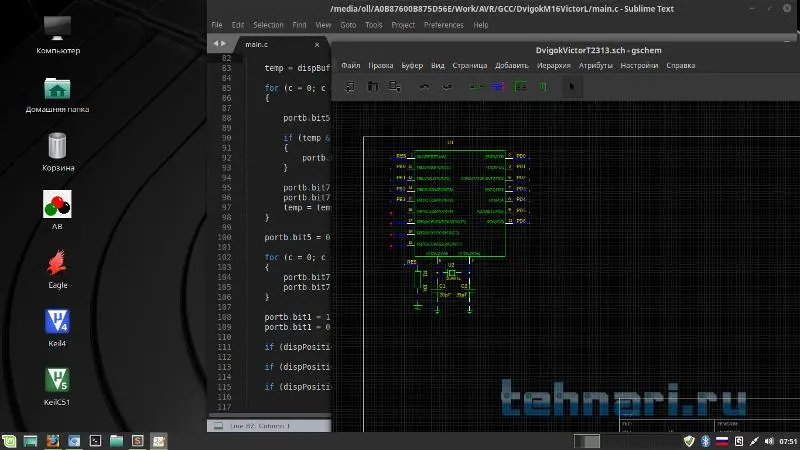
Task: Click the Sublime status bar panel switcher icon
Action: [x=218, y=426]
